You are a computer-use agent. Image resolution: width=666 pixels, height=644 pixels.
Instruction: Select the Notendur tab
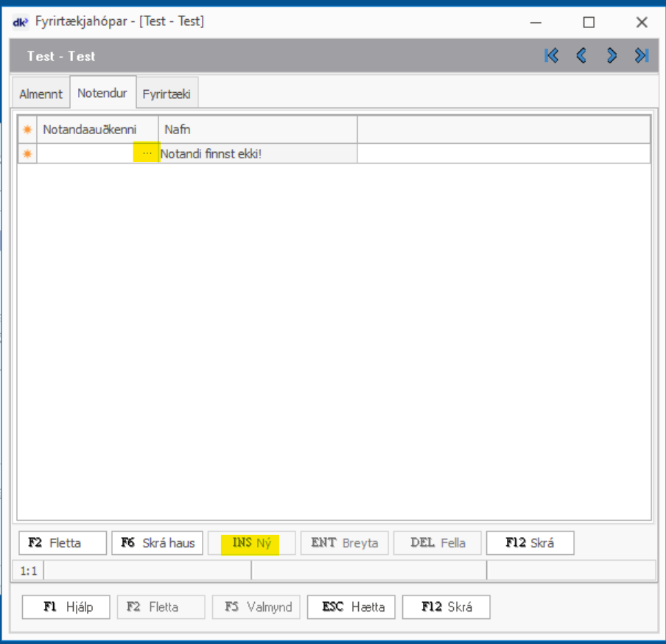click(102, 94)
